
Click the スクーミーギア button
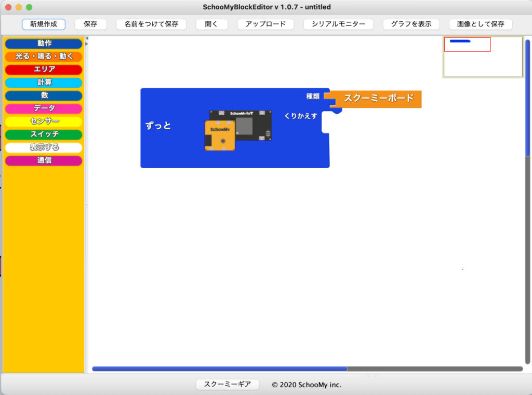pos(228,385)
